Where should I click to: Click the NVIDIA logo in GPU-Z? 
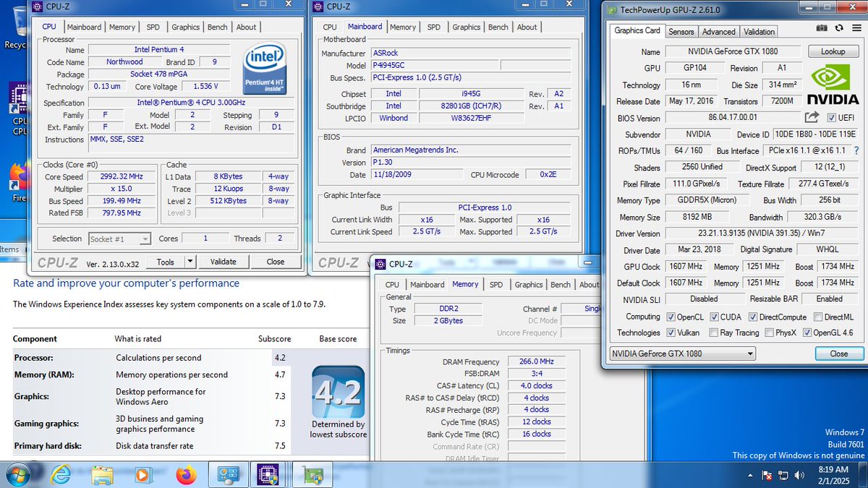[x=833, y=85]
